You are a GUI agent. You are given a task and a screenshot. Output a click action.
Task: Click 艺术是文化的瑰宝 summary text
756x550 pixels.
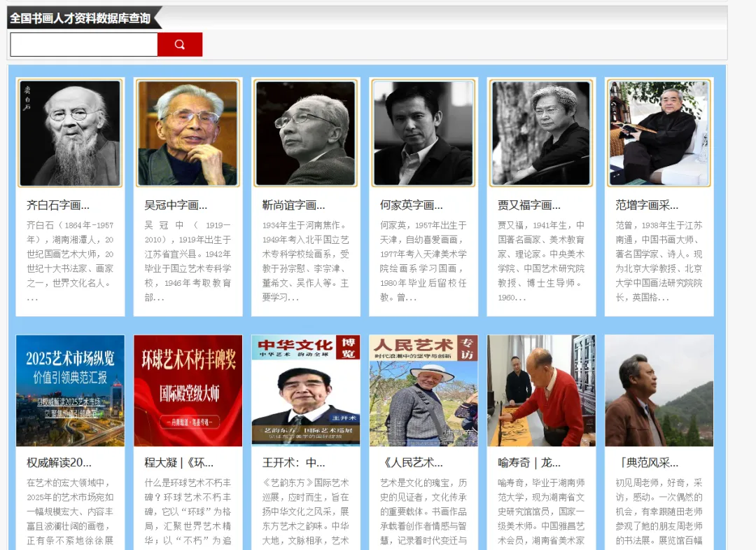coord(423,511)
